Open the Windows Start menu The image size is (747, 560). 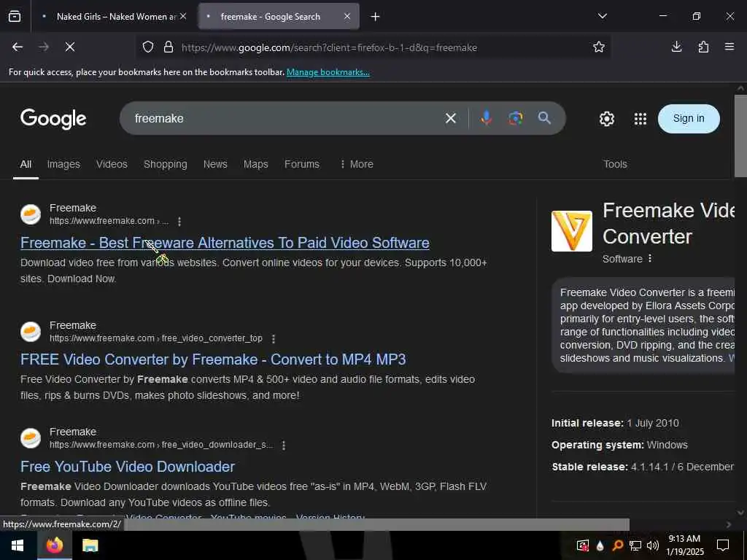click(18, 545)
